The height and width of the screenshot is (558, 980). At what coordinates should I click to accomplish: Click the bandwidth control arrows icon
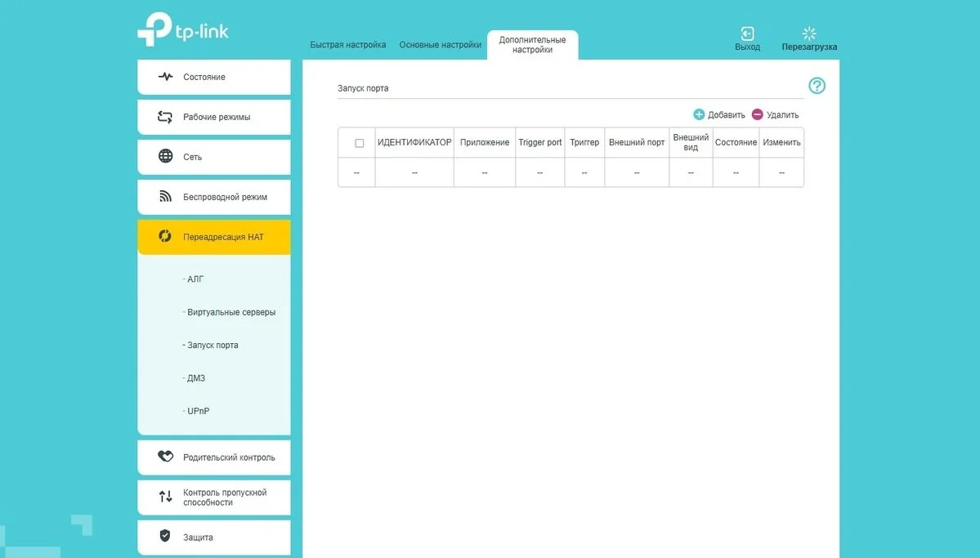click(165, 497)
